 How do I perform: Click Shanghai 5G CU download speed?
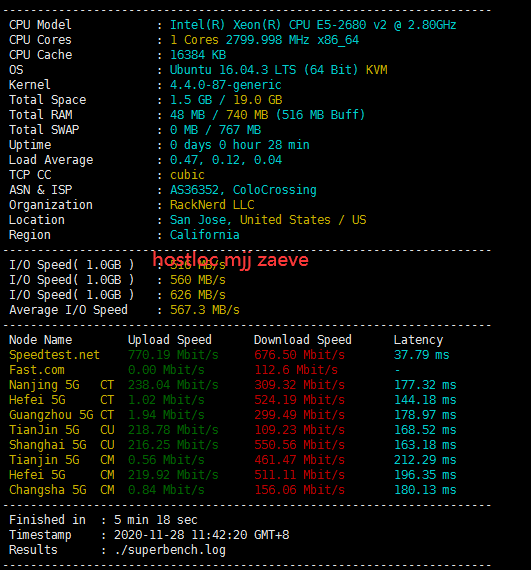coord(299,445)
